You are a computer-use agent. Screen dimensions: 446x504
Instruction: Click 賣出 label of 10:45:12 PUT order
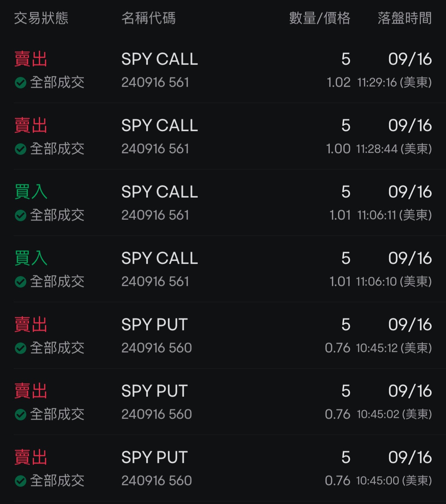[x=31, y=325]
